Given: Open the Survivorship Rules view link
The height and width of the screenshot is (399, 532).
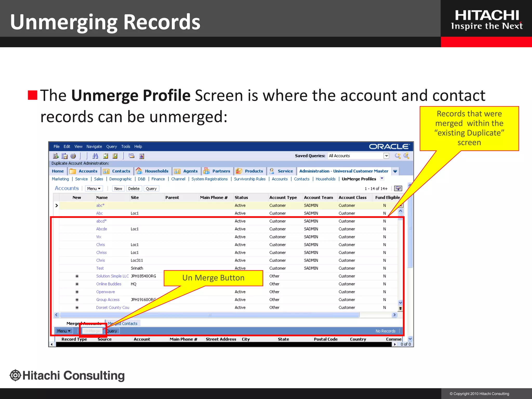Looking at the screenshot, I should point(250,179).
